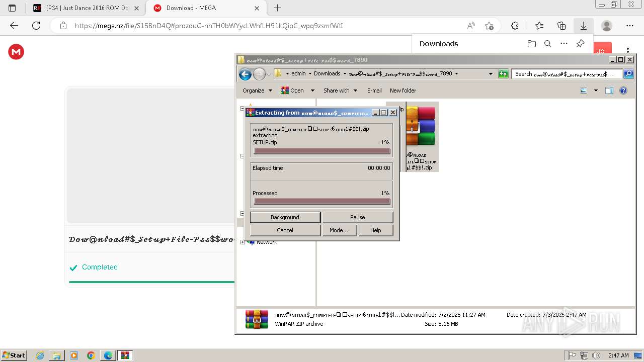Refresh the Explorer folder view

click(503, 74)
